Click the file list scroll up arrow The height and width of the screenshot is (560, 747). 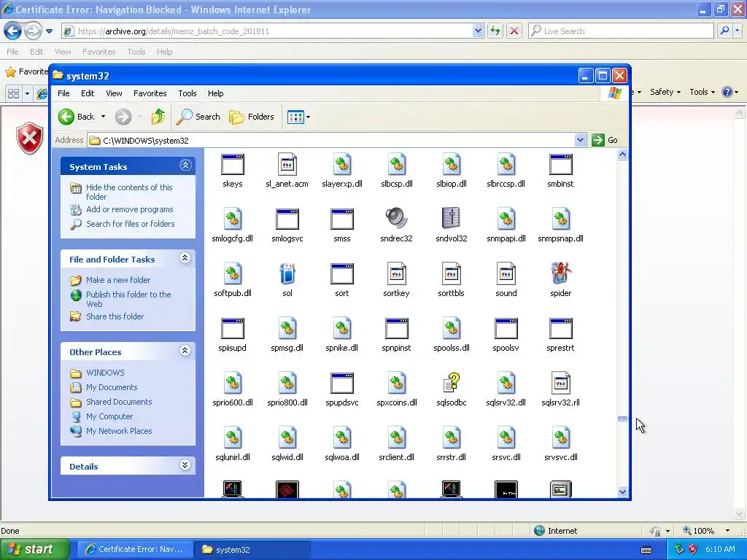(x=622, y=155)
